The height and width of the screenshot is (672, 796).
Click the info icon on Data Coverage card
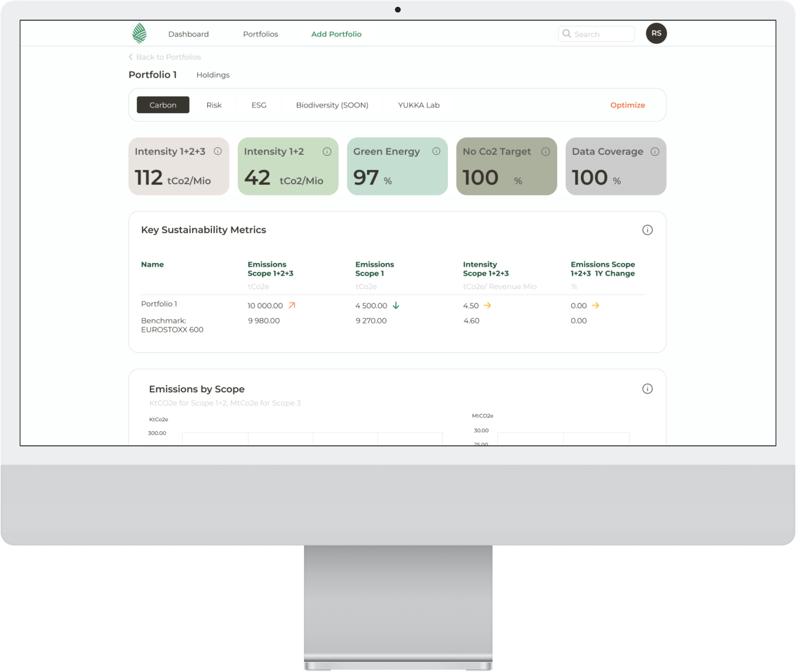click(x=655, y=151)
